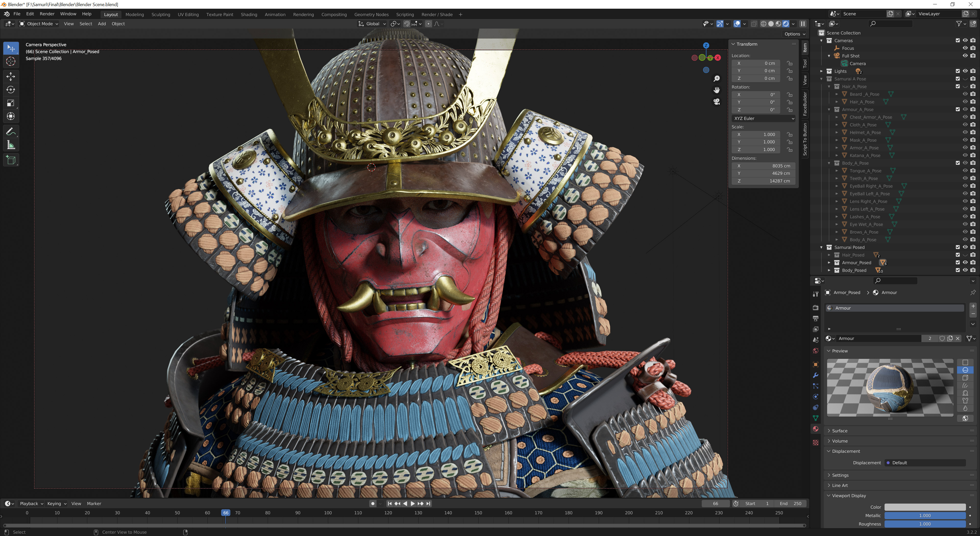980x536 pixels.
Task: Toggle visibility of Samurai Posed collection
Action: coord(965,247)
